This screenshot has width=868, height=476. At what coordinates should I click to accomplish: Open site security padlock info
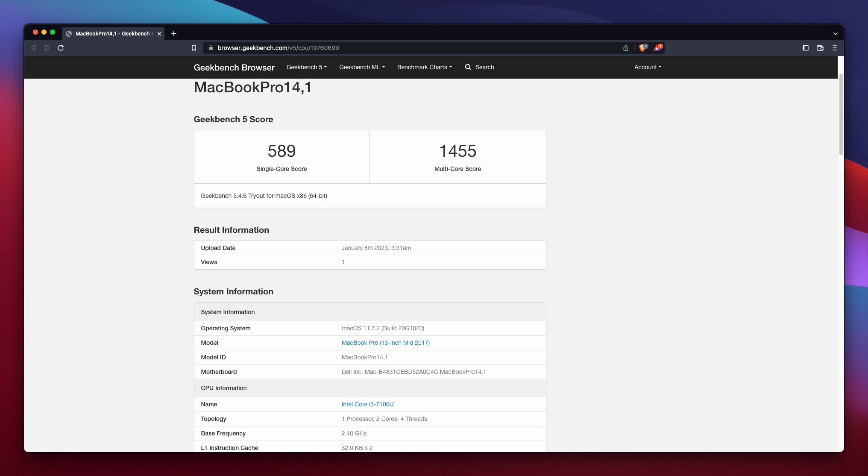pyautogui.click(x=211, y=48)
